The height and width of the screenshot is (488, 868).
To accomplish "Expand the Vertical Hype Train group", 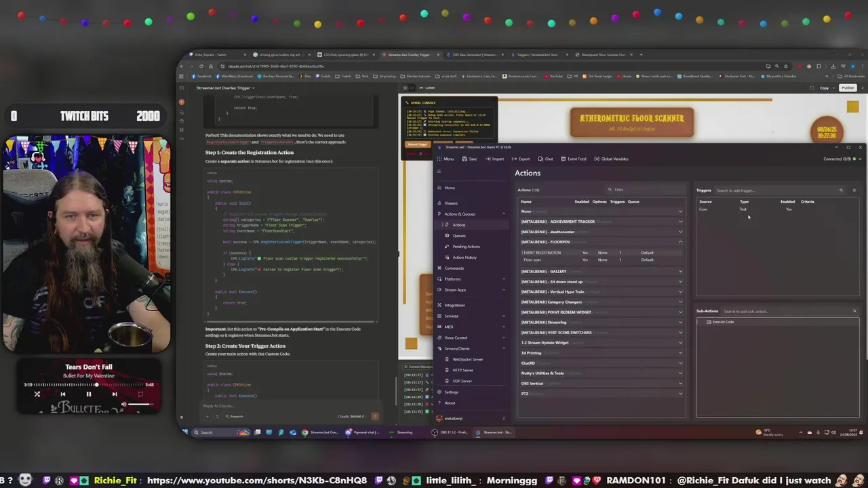I will click(680, 292).
